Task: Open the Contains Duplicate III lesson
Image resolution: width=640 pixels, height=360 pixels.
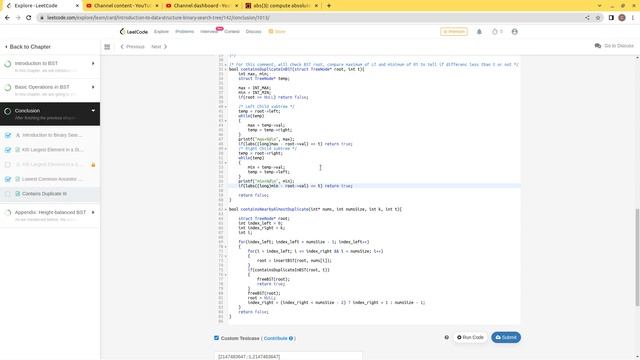Action: [x=50, y=194]
